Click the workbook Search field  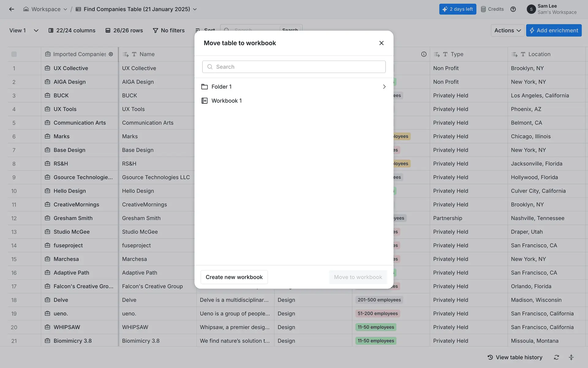click(294, 67)
